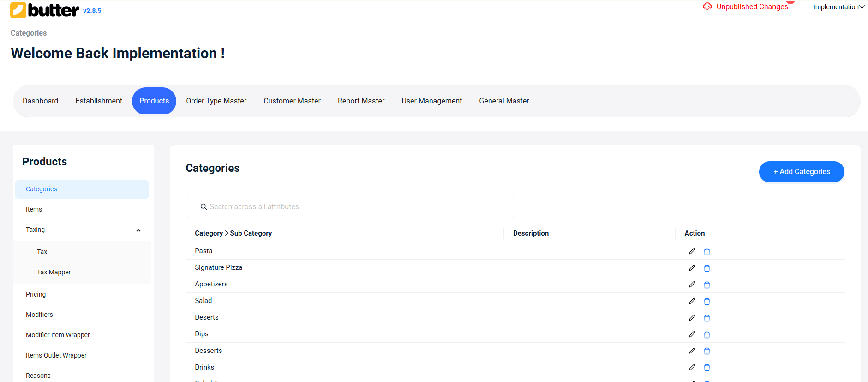868x382 pixels.
Task: Click the category search field
Action: (351, 207)
